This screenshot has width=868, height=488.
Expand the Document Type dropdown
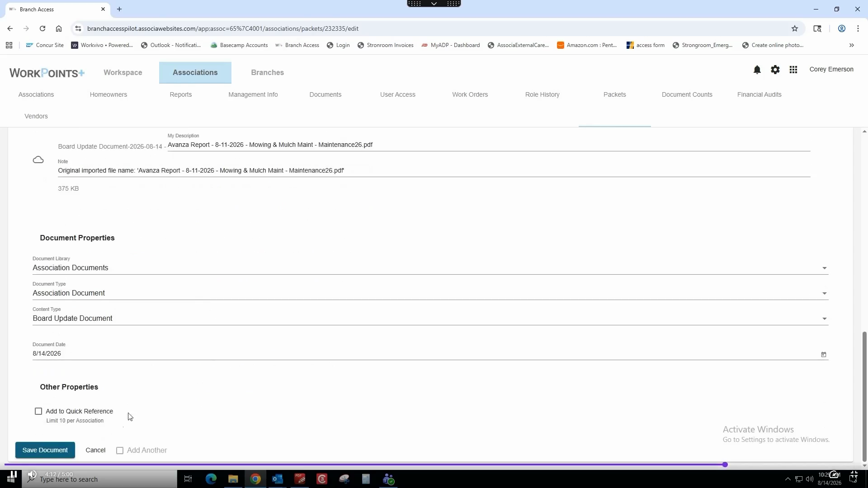[x=430, y=293]
